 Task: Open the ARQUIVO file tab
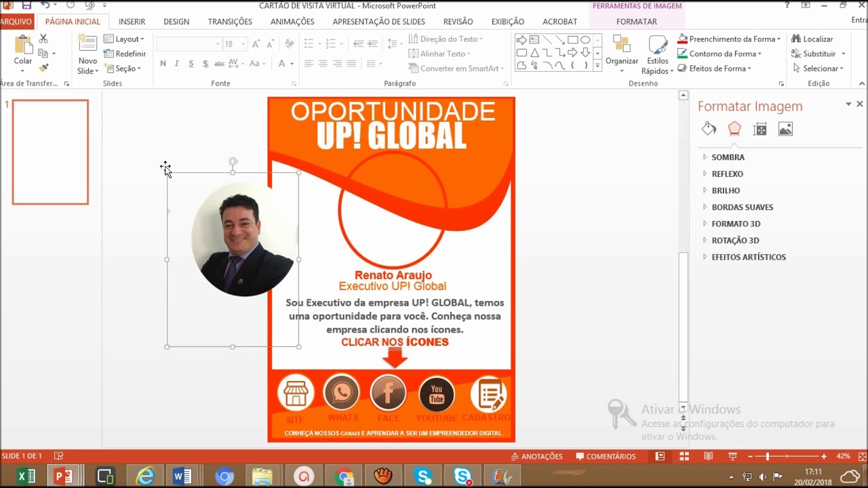coord(16,22)
